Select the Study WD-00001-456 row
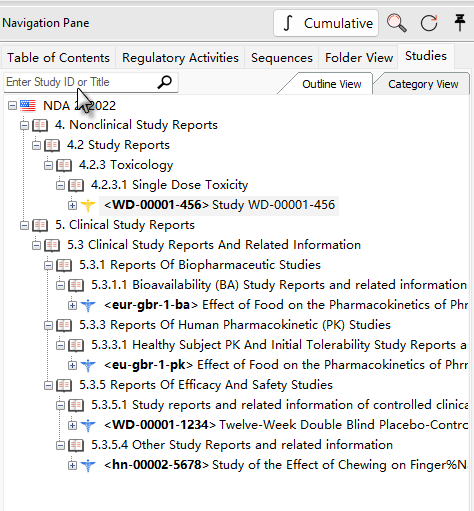This screenshot has height=511, width=474. click(219, 205)
